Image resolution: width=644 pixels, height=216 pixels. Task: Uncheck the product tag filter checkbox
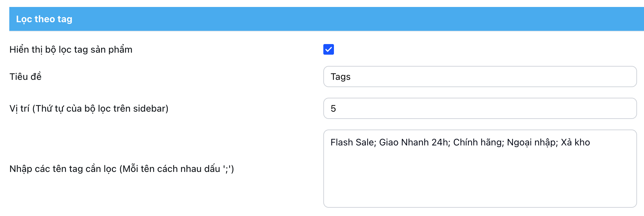click(x=328, y=49)
